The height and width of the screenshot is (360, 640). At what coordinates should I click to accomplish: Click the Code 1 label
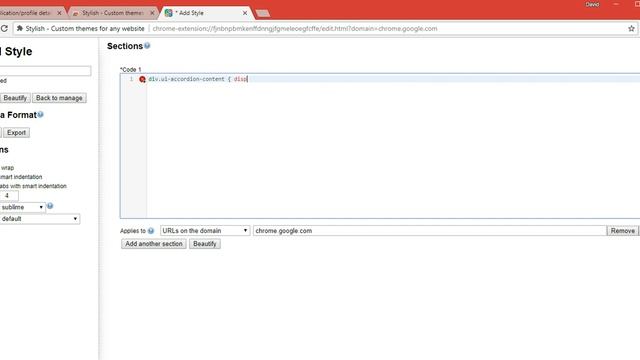[x=131, y=69]
